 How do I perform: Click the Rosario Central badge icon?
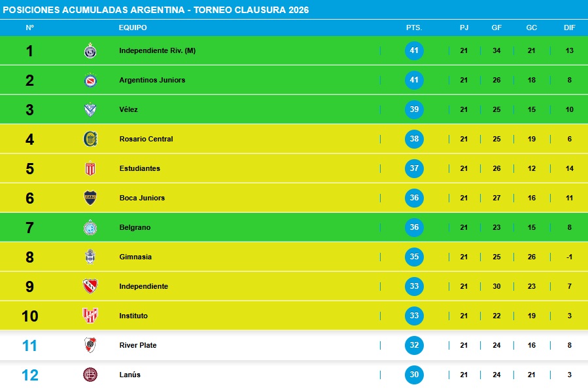click(x=90, y=139)
